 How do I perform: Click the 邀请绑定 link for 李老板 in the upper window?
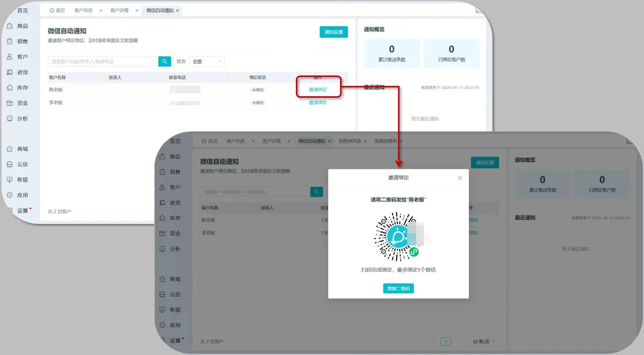318,103
